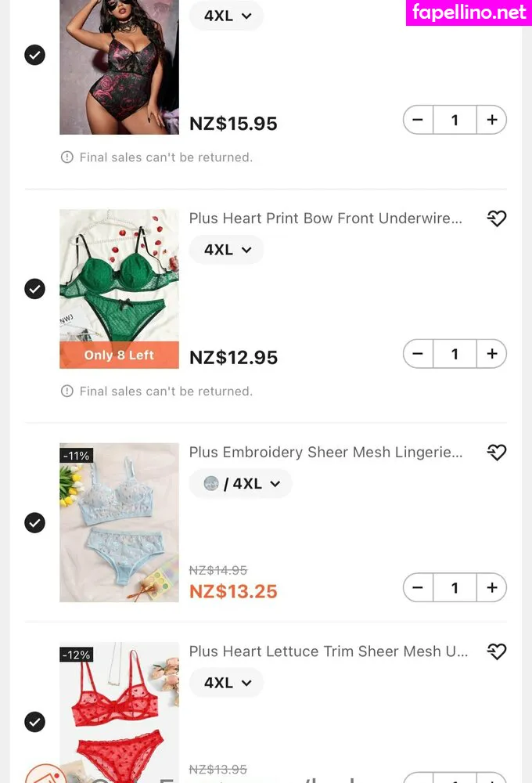The width and height of the screenshot is (532, 783).
Task: View green lingerie set product image
Action: [x=119, y=289]
